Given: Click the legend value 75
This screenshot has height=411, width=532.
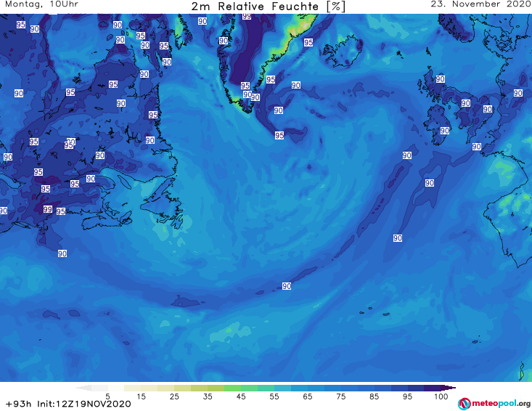Looking at the screenshot, I should point(340,396).
